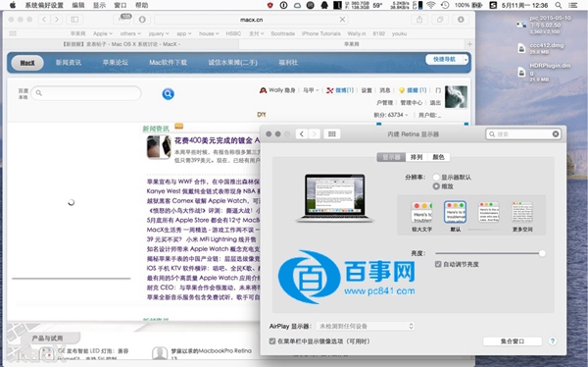This screenshot has height=367, width=588.
Task: Expand the 马甲 dropdown on MacX page
Action: (x=311, y=90)
